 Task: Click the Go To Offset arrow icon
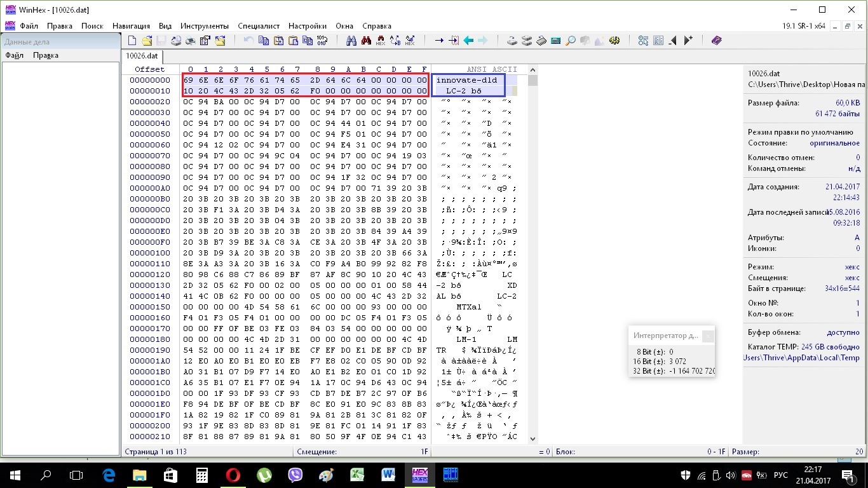pyautogui.click(x=439, y=41)
